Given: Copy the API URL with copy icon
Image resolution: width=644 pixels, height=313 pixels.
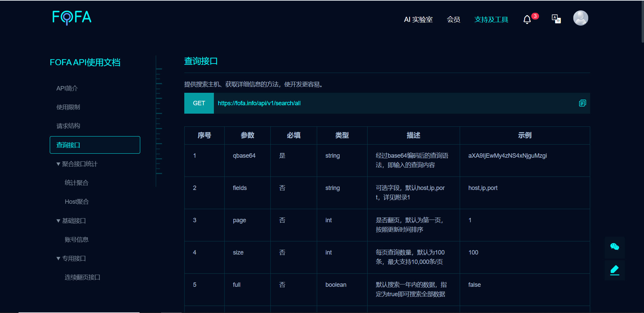Looking at the screenshot, I should (x=582, y=103).
